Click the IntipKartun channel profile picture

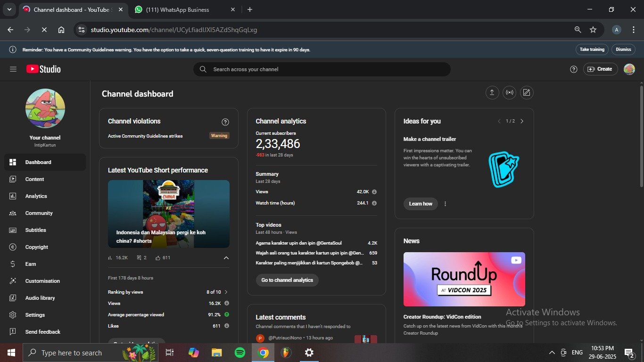pos(45,108)
